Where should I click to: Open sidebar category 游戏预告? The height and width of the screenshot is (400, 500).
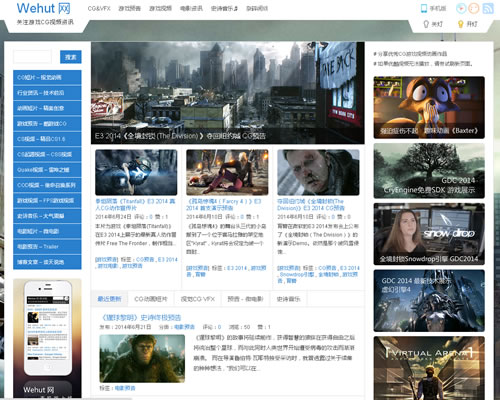[47, 123]
